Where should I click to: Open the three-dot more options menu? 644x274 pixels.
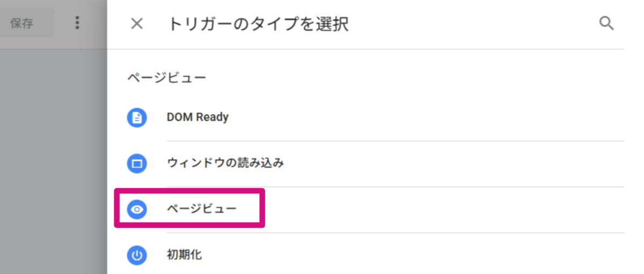77,23
